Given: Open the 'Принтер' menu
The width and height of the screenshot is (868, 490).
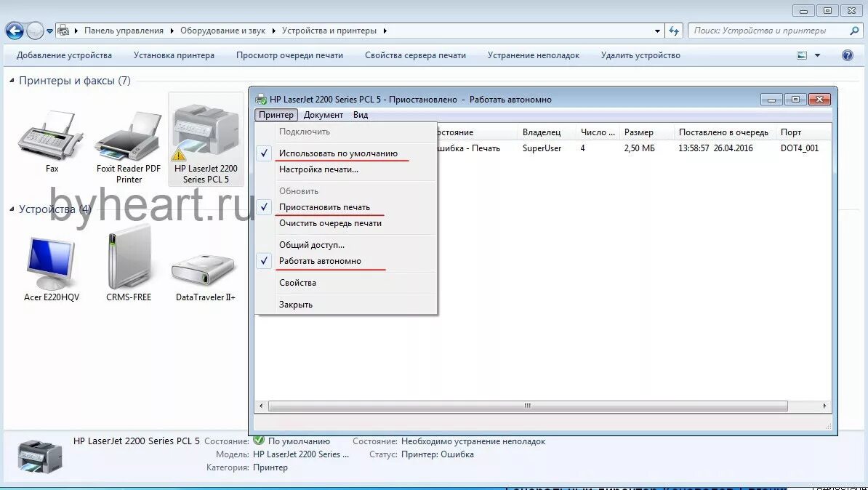Looking at the screenshot, I should [276, 115].
